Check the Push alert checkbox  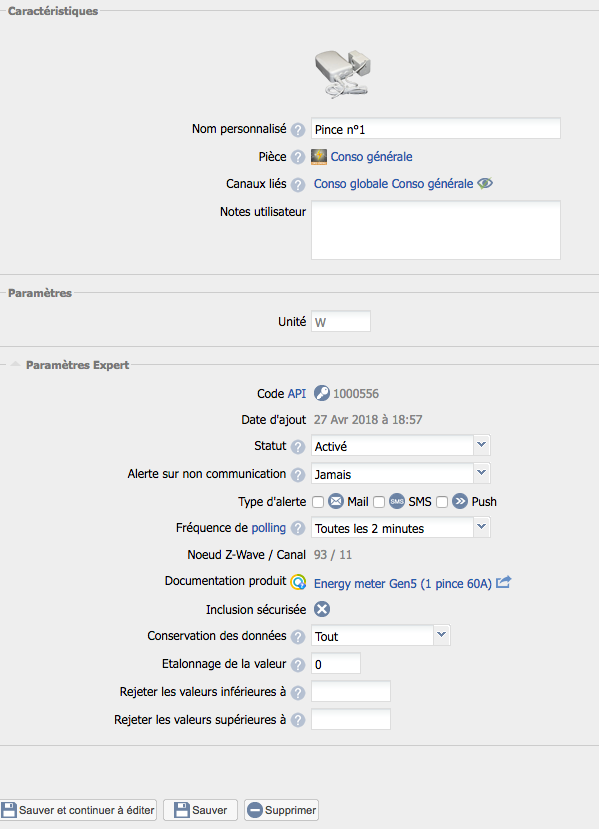(x=442, y=502)
